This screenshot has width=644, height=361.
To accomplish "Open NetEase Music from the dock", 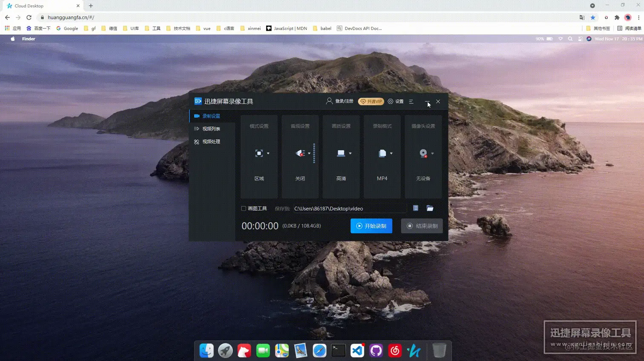I will tap(395, 350).
